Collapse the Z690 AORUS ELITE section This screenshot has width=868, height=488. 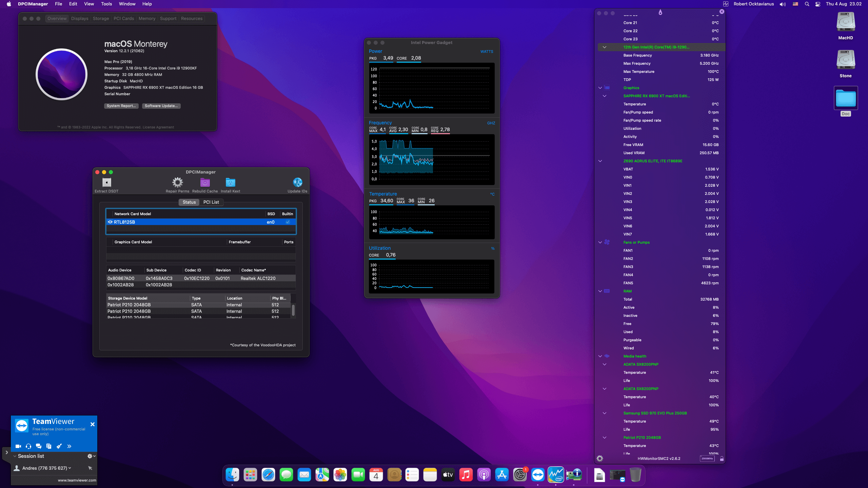[600, 161]
